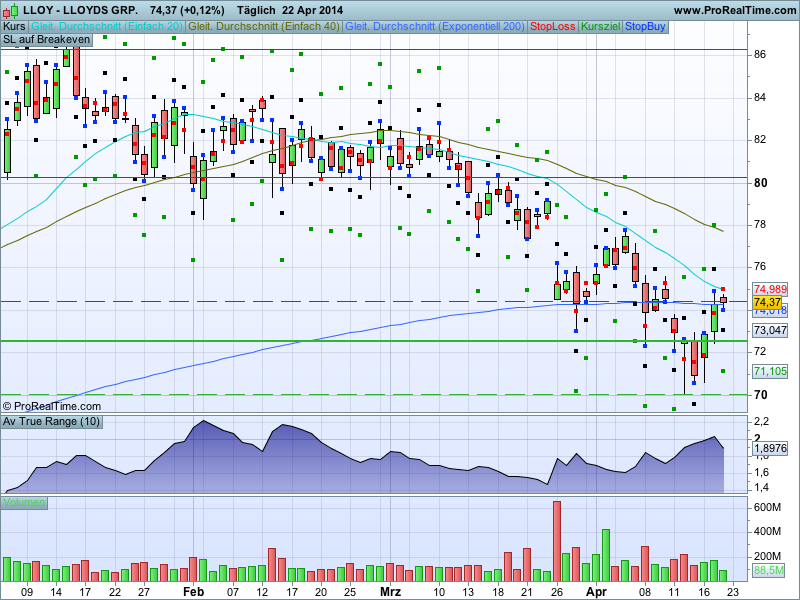Select the StopLoss legend label
The width and height of the screenshot is (800, 600).
pos(553,27)
